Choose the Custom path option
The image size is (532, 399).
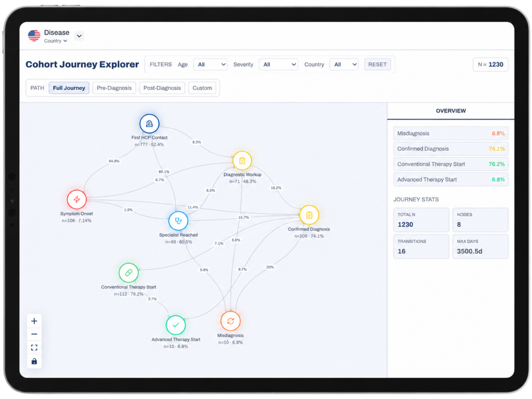click(x=202, y=88)
